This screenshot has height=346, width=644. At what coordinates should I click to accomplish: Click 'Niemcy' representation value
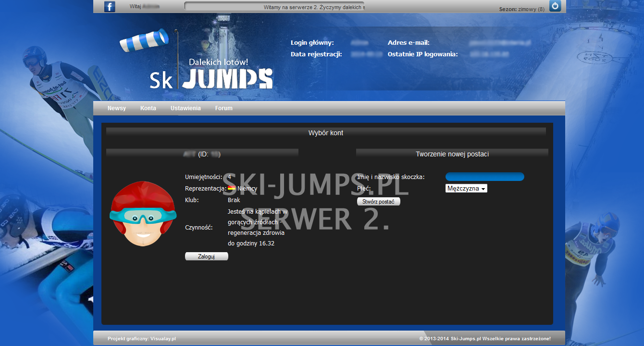247,189
